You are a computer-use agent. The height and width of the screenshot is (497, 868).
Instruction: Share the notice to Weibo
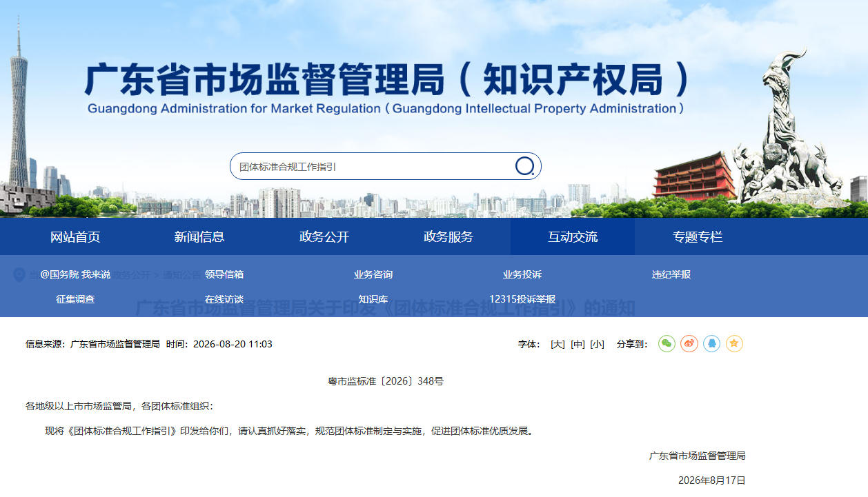pyautogui.click(x=689, y=343)
